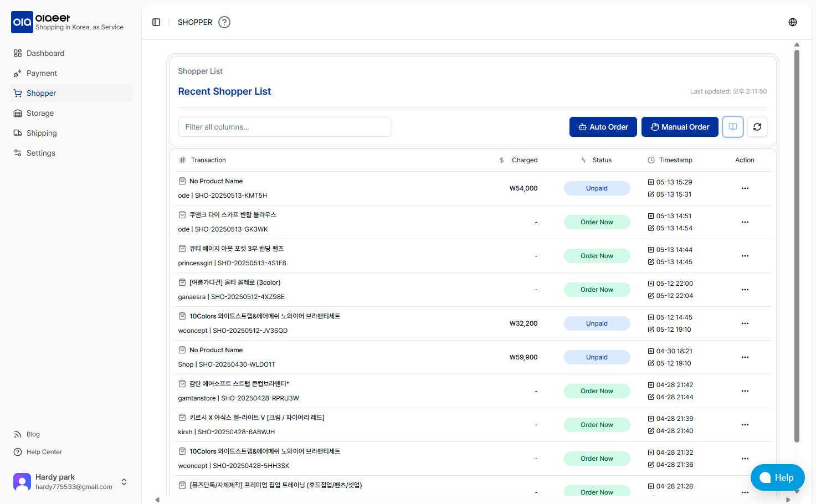Open action menu for SHO-20250513-GK3WK

(x=745, y=222)
